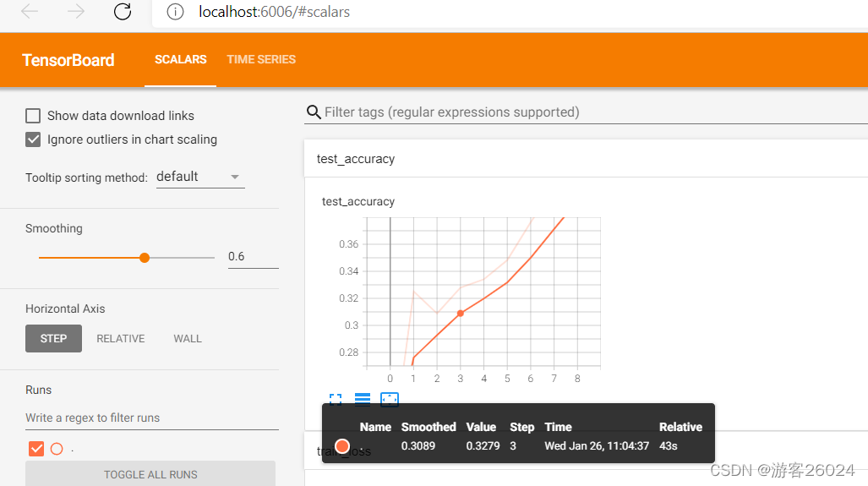Click the smoothing value field 0.6
The height and width of the screenshot is (486, 868).
253,257
